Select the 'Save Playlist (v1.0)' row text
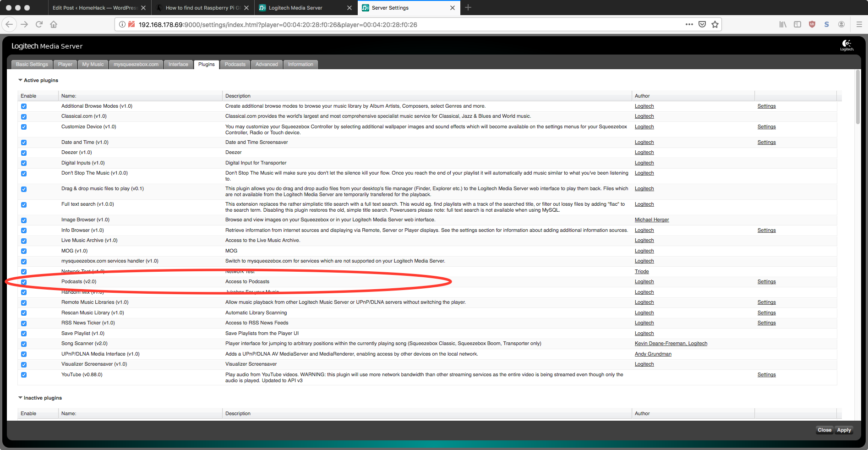 pyautogui.click(x=83, y=334)
